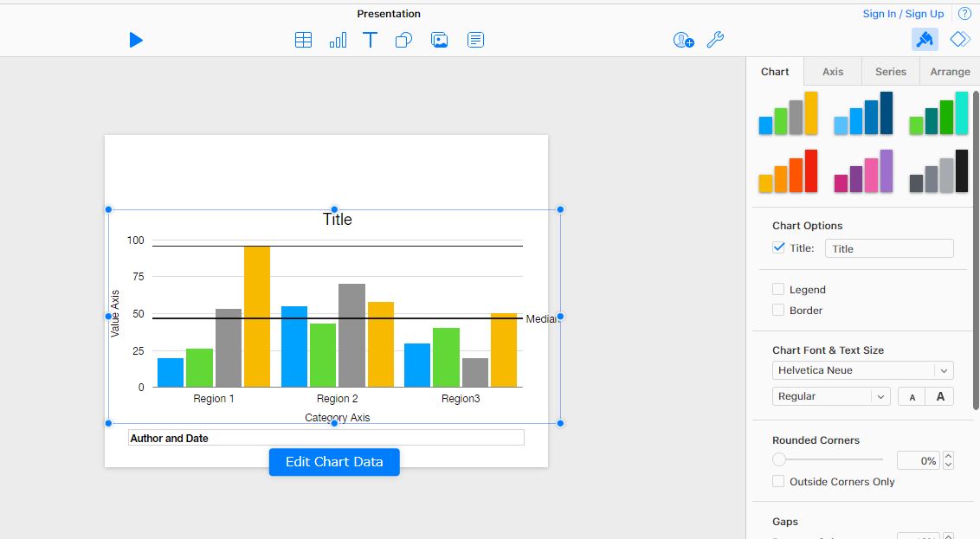Select the Text box tool
This screenshot has height=539, width=980.
370,40
